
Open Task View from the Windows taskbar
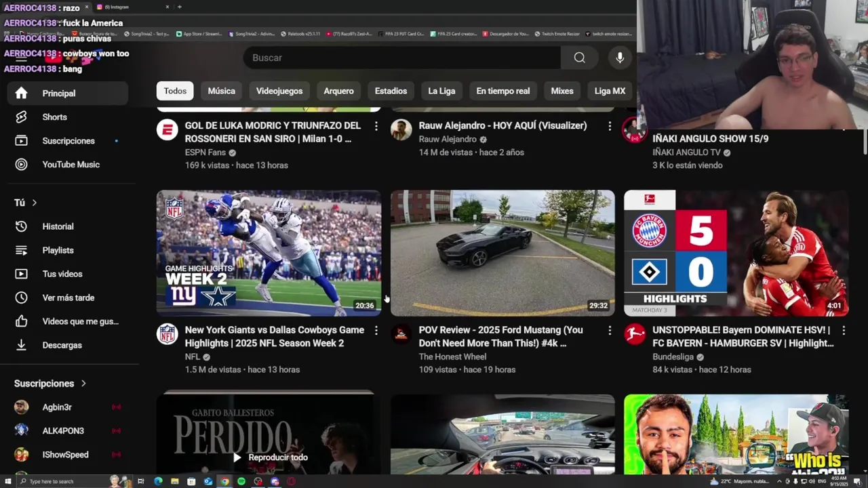click(x=141, y=481)
